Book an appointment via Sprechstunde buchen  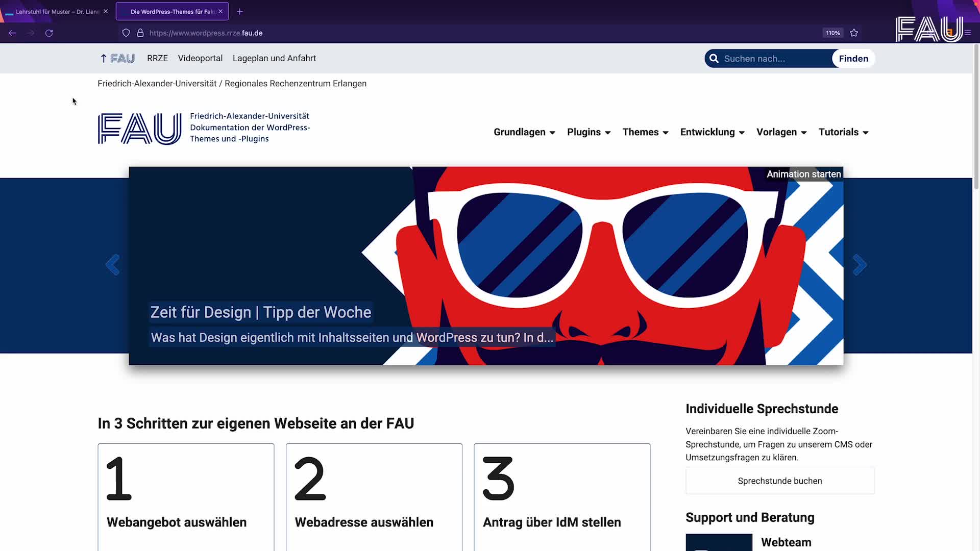[780, 481]
